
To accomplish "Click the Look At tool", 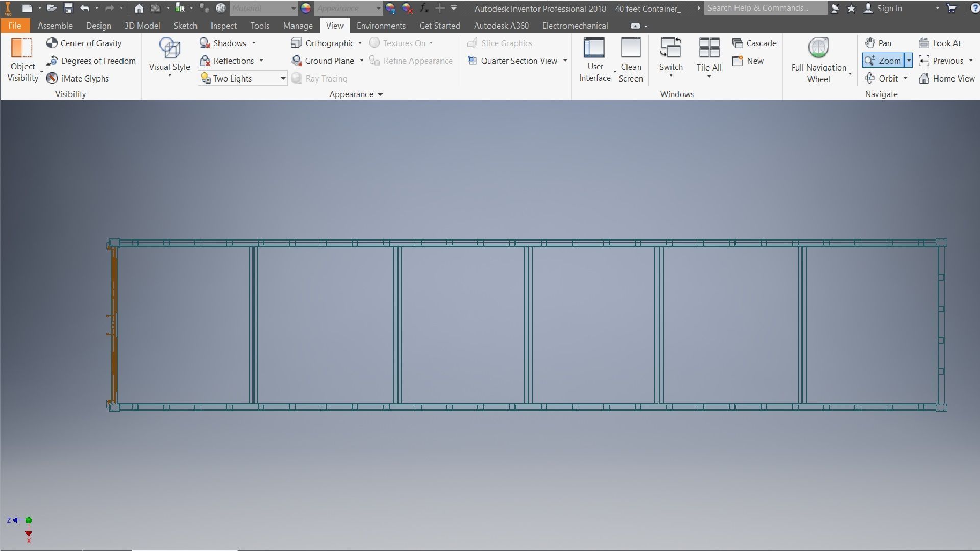I will 940,43.
